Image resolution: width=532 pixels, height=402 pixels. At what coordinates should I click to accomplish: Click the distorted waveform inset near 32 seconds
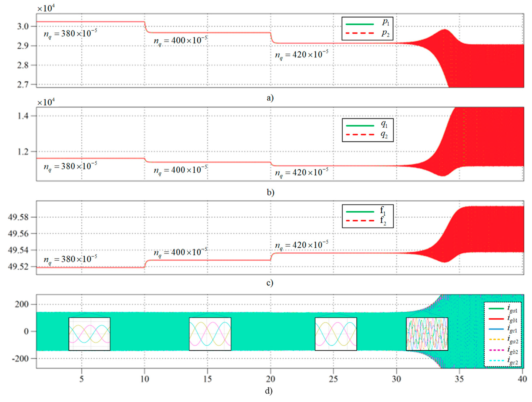(x=427, y=334)
